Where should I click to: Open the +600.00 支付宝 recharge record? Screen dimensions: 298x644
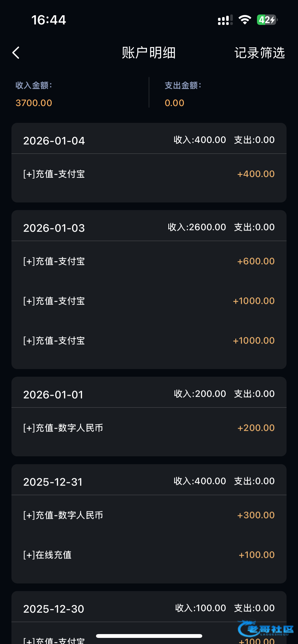[x=149, y=261]
